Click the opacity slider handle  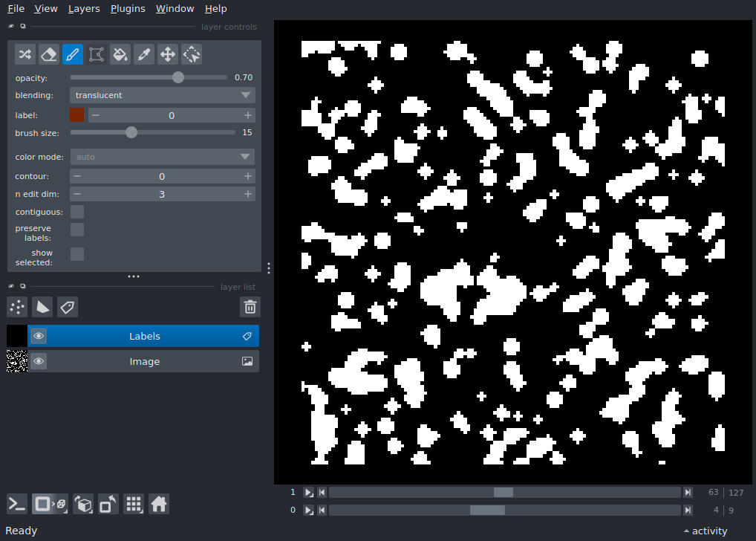coord(178,77)
